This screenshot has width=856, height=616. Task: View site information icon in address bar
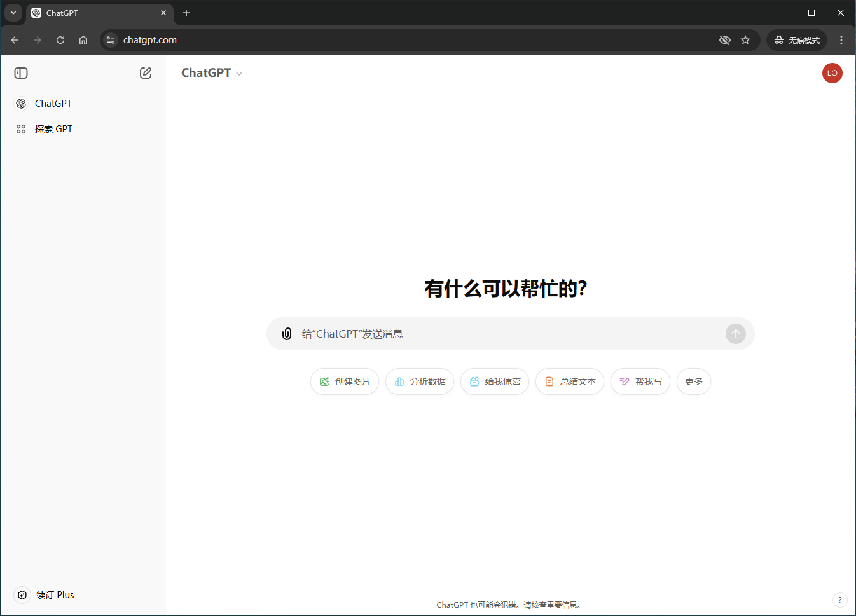(111, 40)
